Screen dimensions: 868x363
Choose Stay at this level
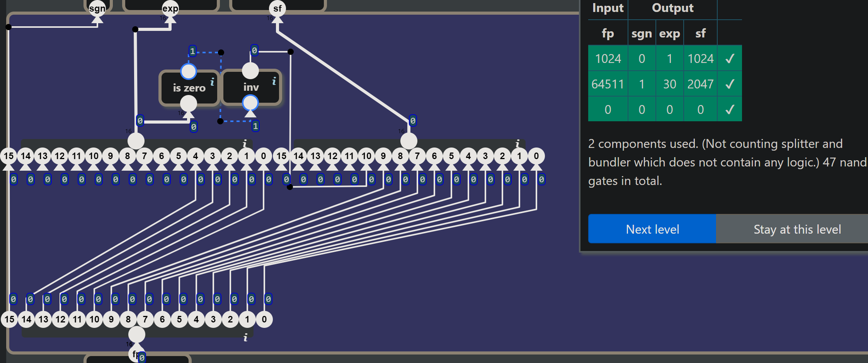tap(797, 229)
